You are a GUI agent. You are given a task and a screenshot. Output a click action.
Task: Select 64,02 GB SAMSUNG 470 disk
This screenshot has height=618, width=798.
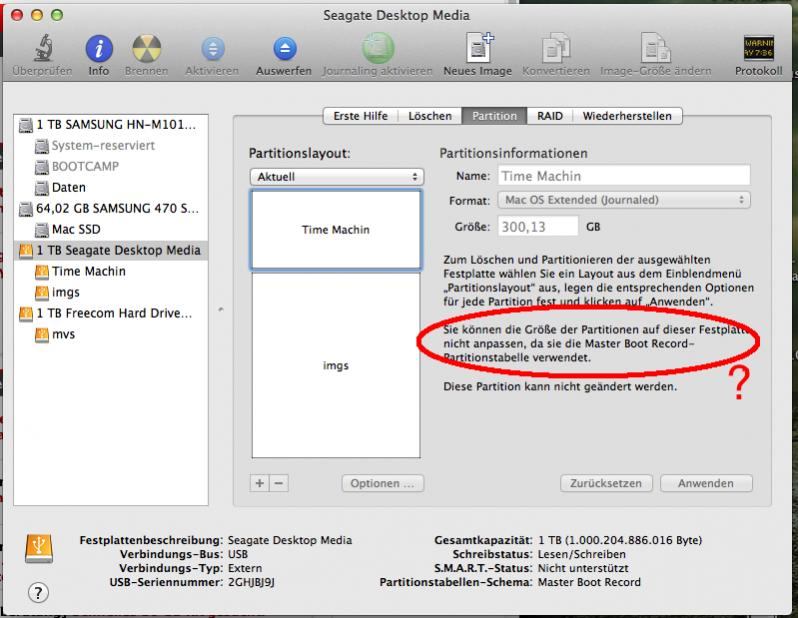[111, 208]
